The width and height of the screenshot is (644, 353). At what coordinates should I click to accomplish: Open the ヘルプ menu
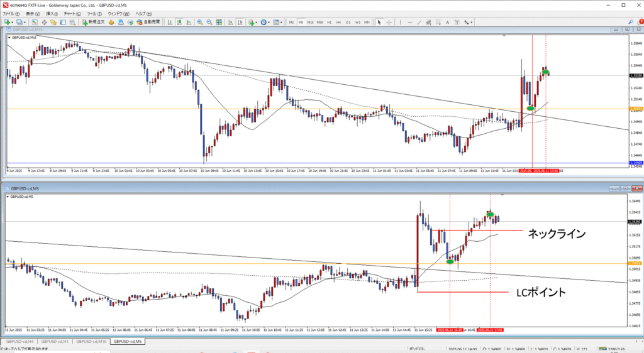pos(143,14)
